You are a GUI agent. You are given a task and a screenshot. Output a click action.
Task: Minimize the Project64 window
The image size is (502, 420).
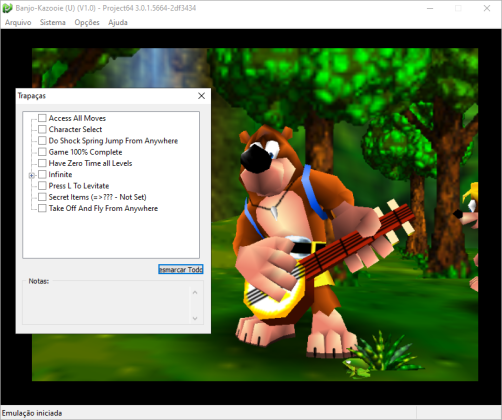(430, 8)
